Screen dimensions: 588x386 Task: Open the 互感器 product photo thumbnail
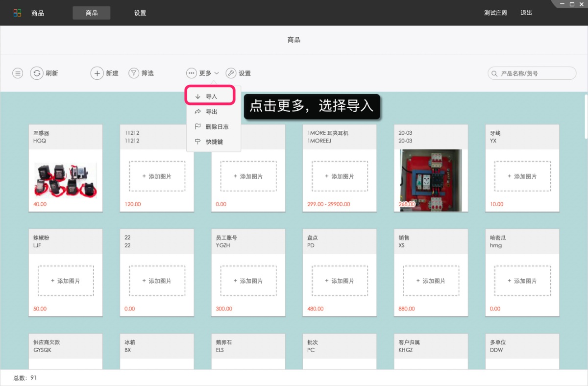(x=66, y=180)
